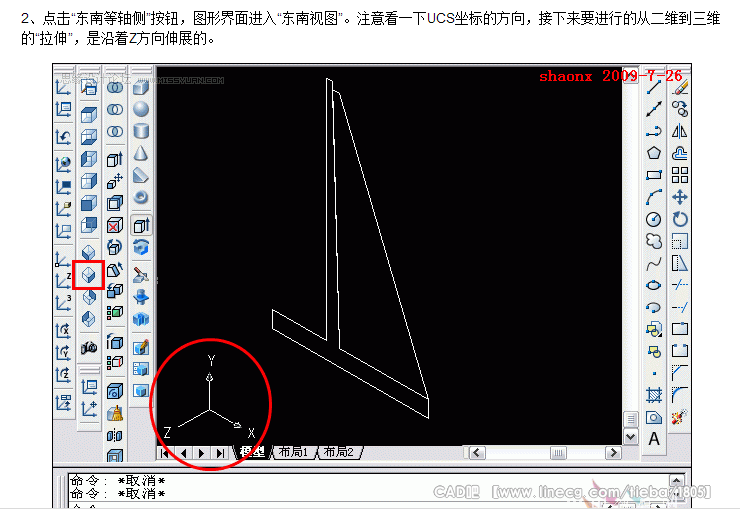Select the Construction Line tool
The image size is (740, 509).
tap(654, 109)
